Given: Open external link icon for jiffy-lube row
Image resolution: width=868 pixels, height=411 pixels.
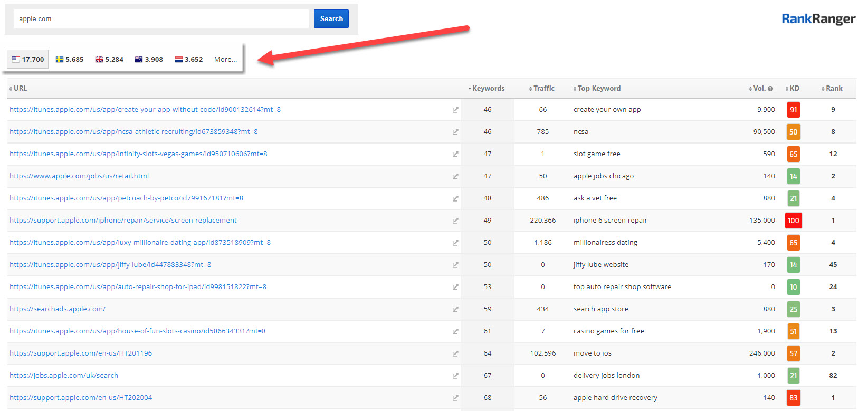Looking at the screenshot, I should 455,265.
